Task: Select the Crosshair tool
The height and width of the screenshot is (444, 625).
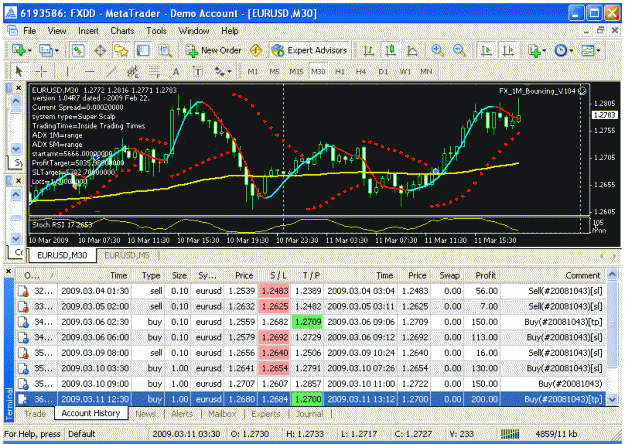Action: (x=41, y=72)
